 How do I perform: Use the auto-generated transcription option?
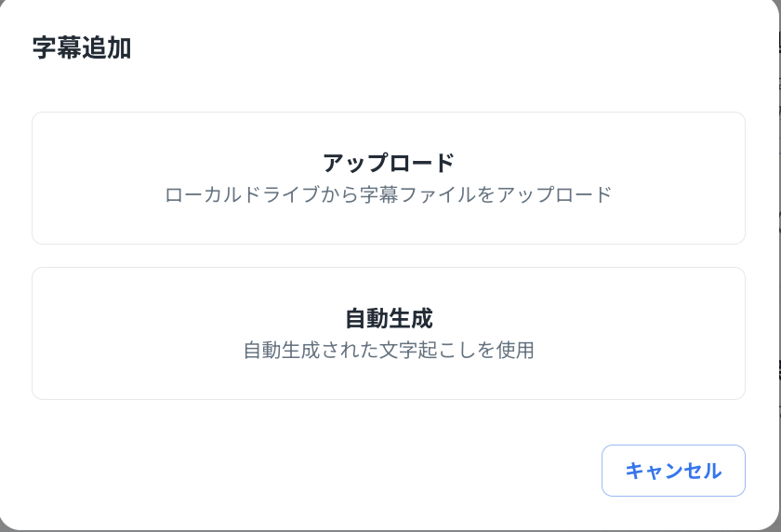[x=389, y=333]
